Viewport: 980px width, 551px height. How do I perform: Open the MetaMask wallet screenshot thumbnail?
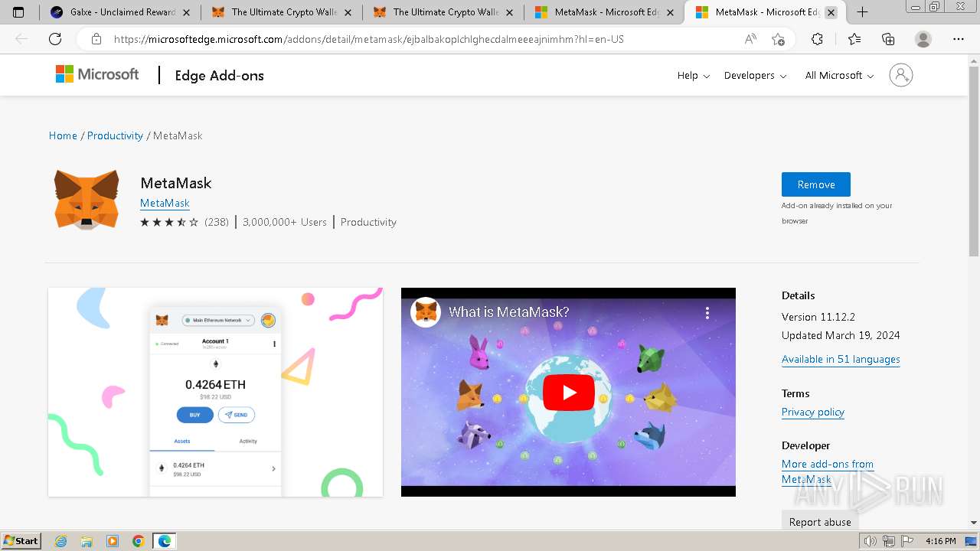pos(215,392)
